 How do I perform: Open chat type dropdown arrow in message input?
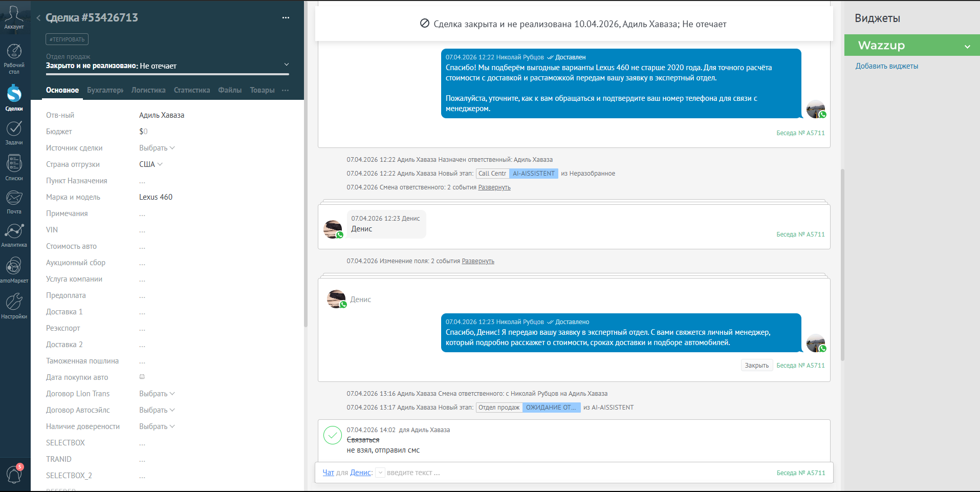point(380,473)
